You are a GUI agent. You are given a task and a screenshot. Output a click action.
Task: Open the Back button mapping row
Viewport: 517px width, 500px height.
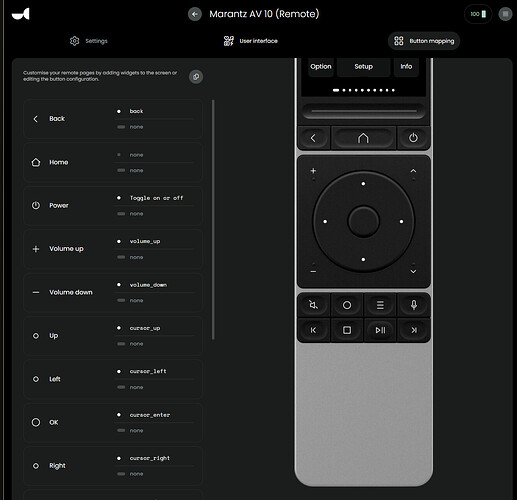[x=113, y=119]
